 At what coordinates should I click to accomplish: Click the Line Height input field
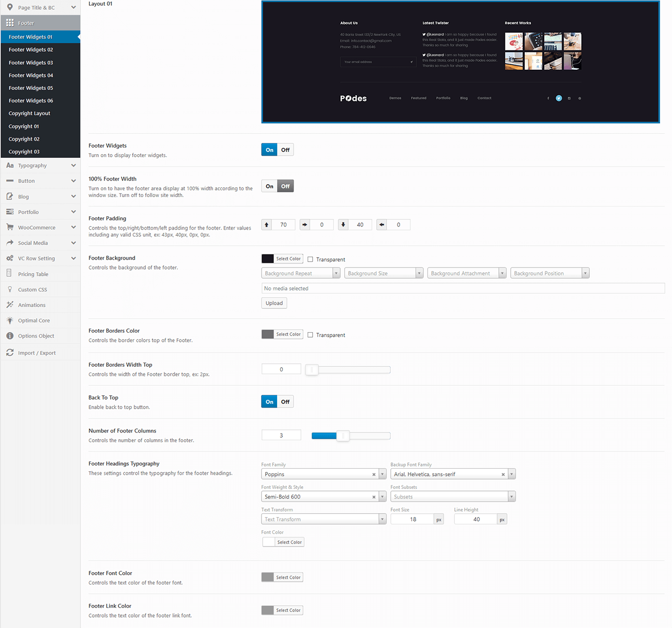click(476, 519)
